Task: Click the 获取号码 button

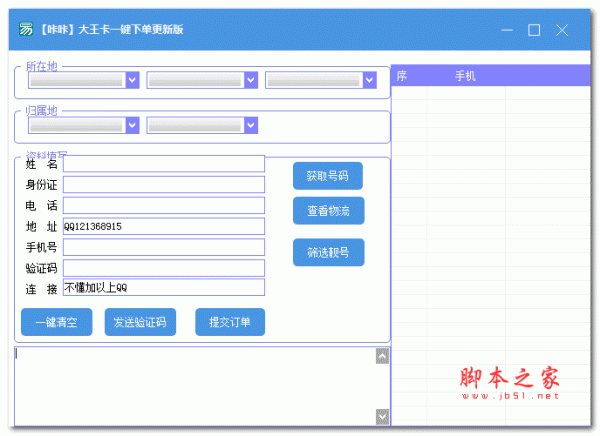Action: 328,176
